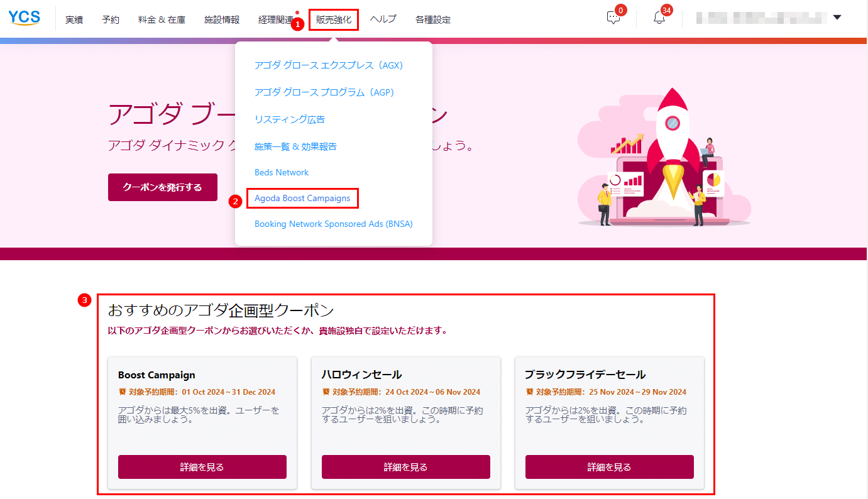
Task: Open the 予約 menu
Action: [x=111, y=19]
